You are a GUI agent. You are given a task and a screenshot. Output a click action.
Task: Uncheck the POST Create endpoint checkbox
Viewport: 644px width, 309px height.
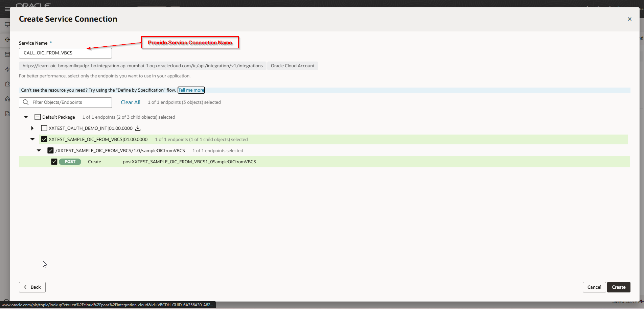54,162
